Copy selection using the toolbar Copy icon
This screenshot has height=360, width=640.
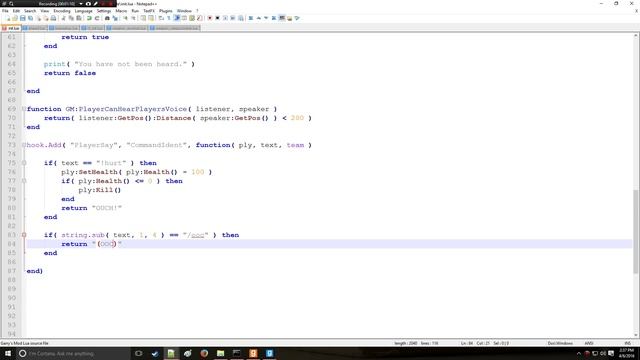(x=71, y=18)
